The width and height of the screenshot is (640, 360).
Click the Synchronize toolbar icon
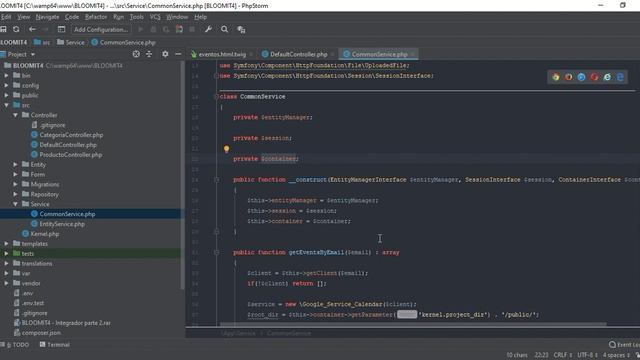coord(16,29)
